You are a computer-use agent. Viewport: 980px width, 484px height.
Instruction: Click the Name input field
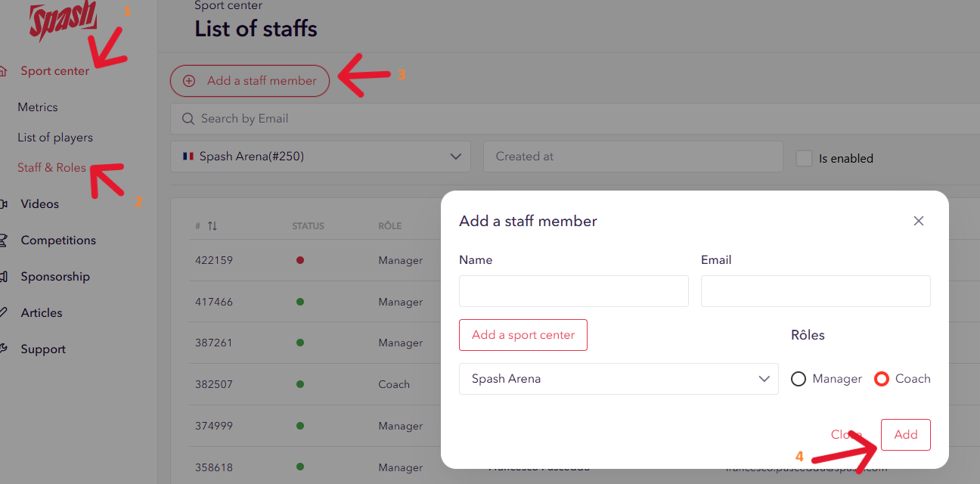pyautogui.click(x=573, y=291)
